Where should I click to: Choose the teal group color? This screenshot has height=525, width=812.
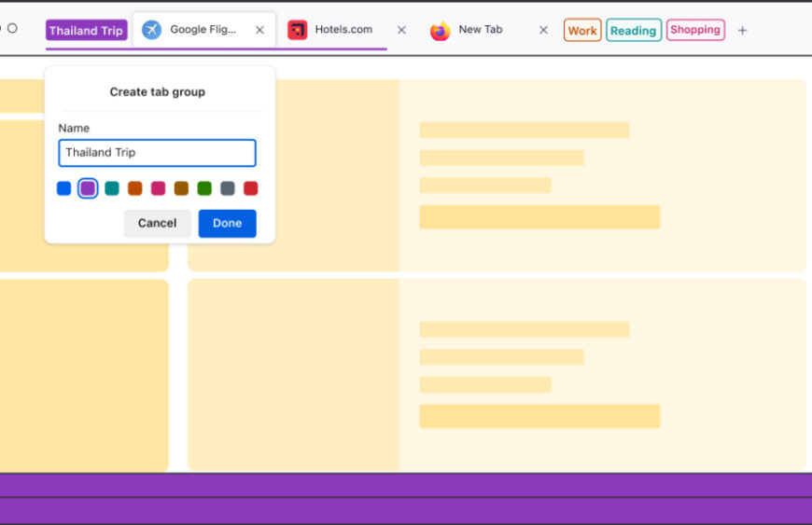pos(112,188)
